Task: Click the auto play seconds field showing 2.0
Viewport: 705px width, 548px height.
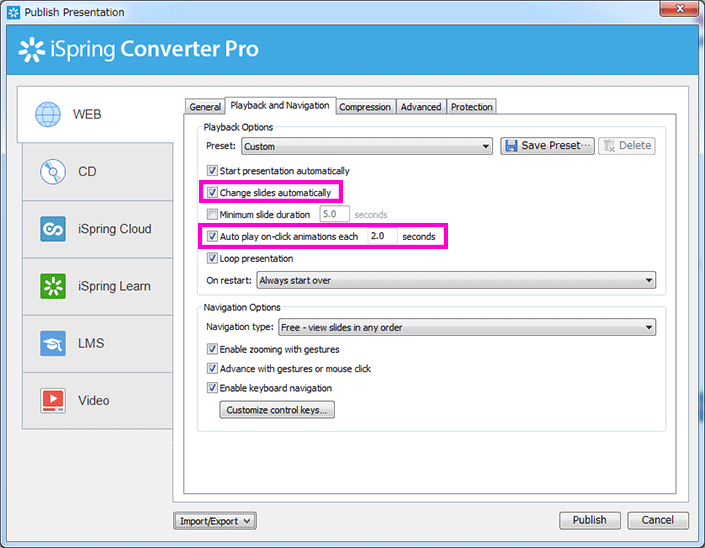Action: point(382,236)
